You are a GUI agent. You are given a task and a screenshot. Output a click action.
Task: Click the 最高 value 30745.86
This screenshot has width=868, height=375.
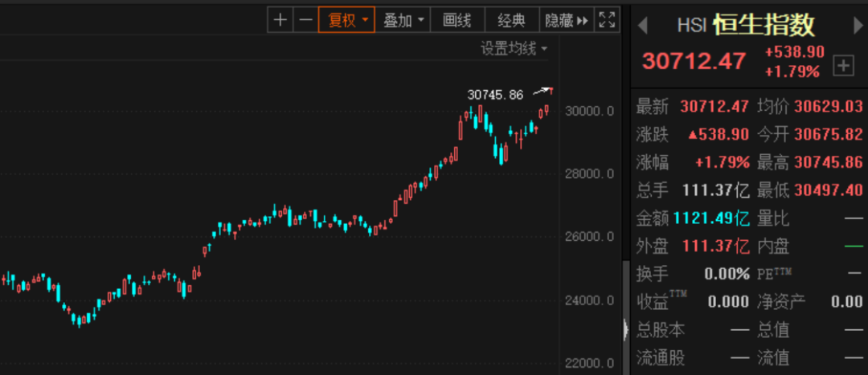click(x=829, y=162)
